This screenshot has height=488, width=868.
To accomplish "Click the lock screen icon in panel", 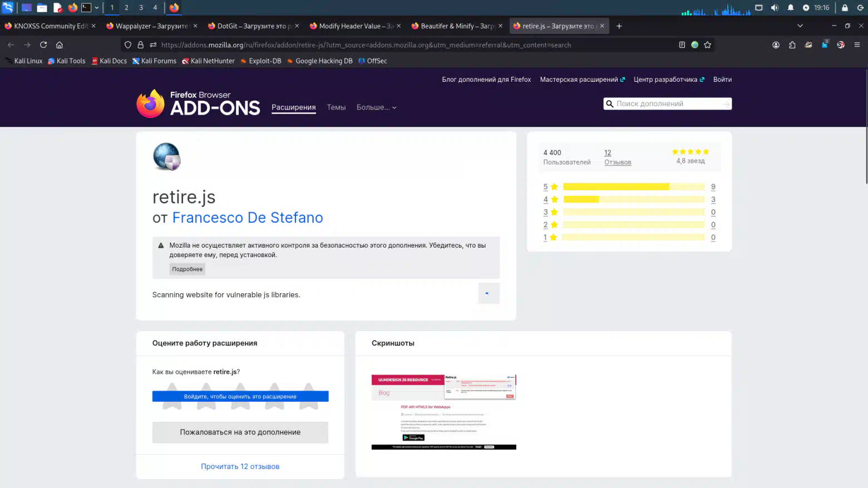I will (845, 8).
